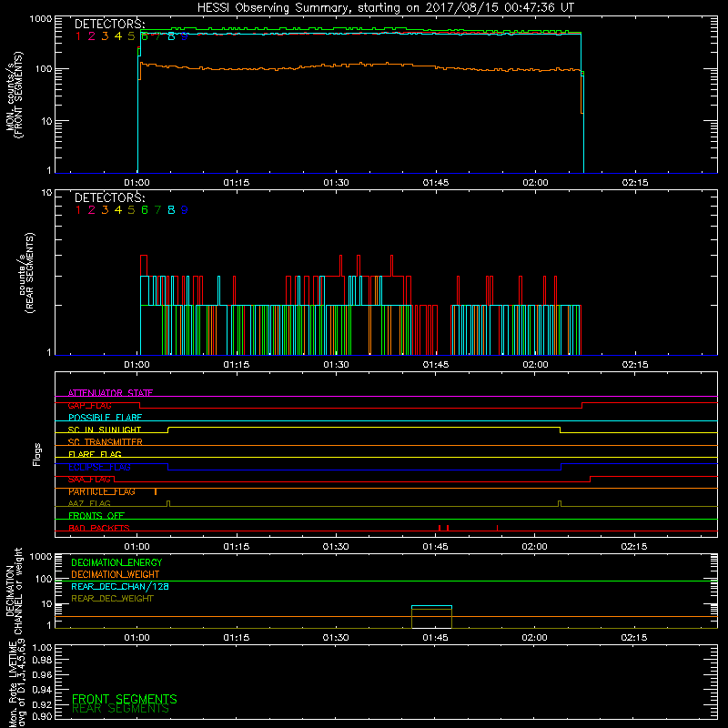
Task: Click the 01:00 tick under front segments plot
Action: [137, 183]
